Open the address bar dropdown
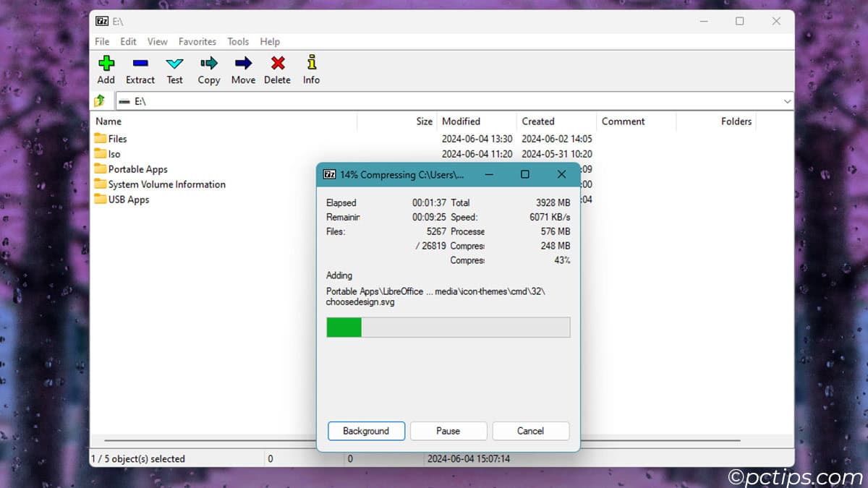 [787, 100]
